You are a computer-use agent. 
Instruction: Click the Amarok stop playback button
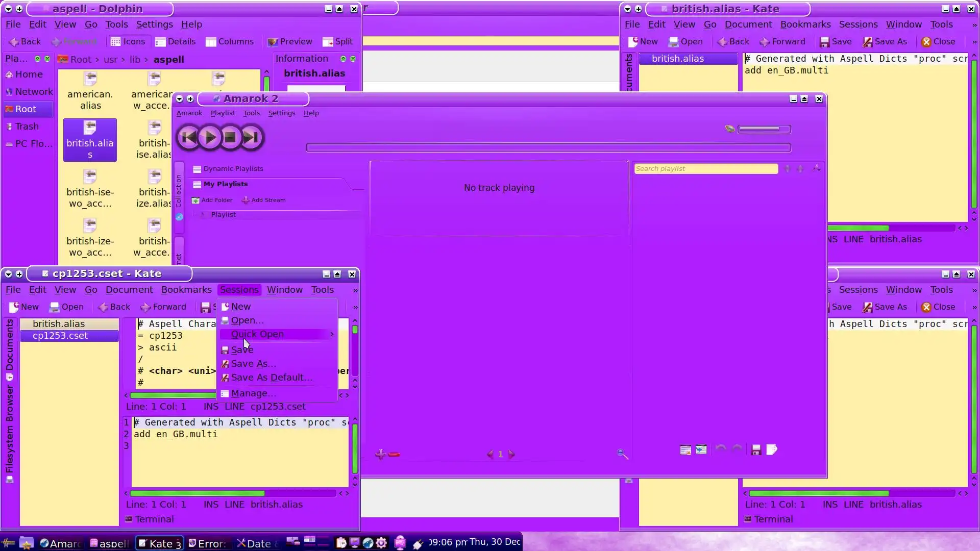(230, 137)
